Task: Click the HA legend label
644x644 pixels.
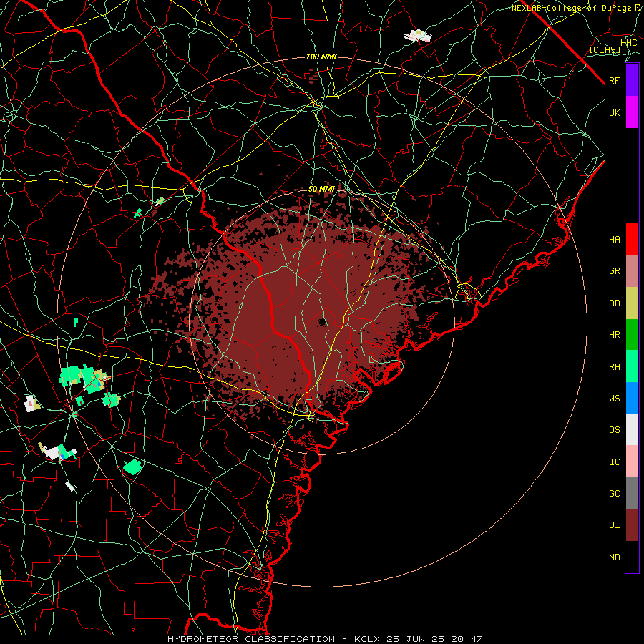Action: pos(615,239)
